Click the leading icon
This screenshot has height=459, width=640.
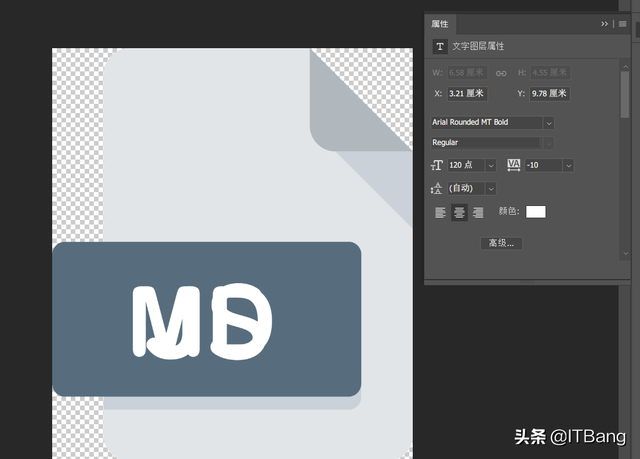pos(436,188)
